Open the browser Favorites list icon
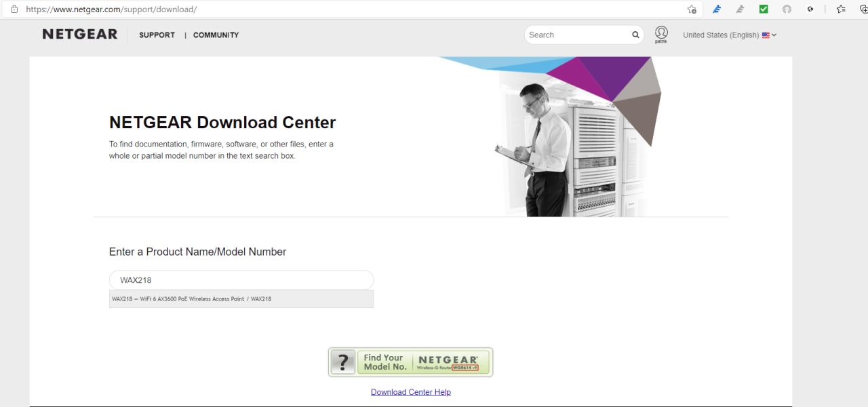 [841, 9]
